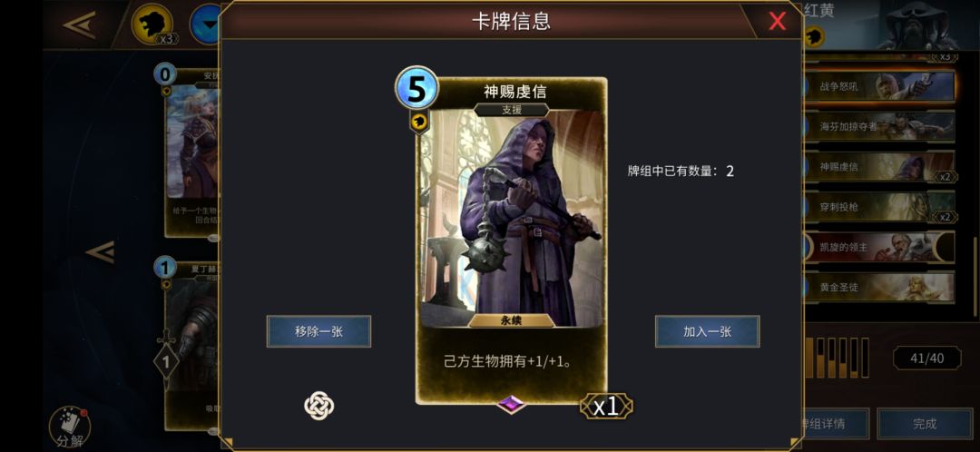Image resolution: width=980 pixels, height=452 pixels.
Task: Tap the left page arrow in collection
Action: tap(100, 251)
